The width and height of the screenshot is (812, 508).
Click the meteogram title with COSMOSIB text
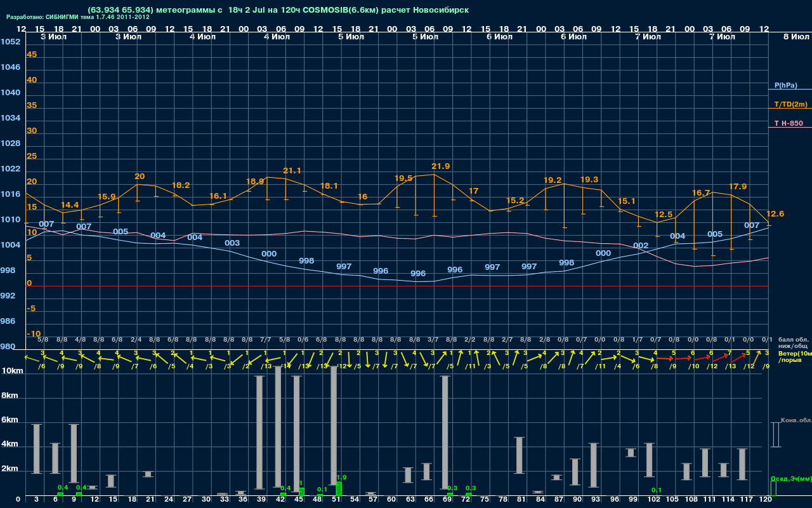coord(278,10)
